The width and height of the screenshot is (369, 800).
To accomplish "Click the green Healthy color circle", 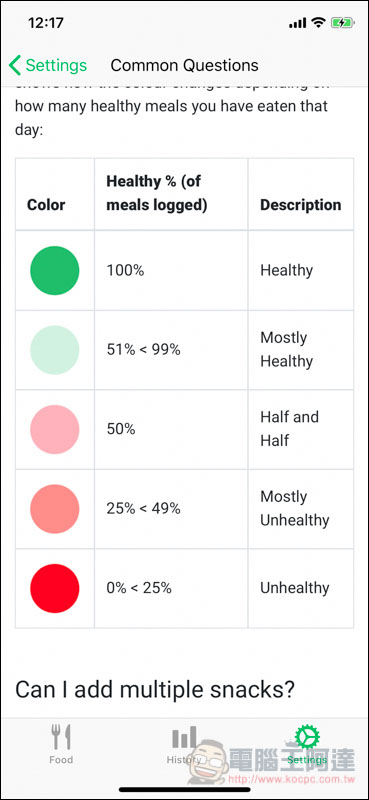I will click(x=55, y=270).
